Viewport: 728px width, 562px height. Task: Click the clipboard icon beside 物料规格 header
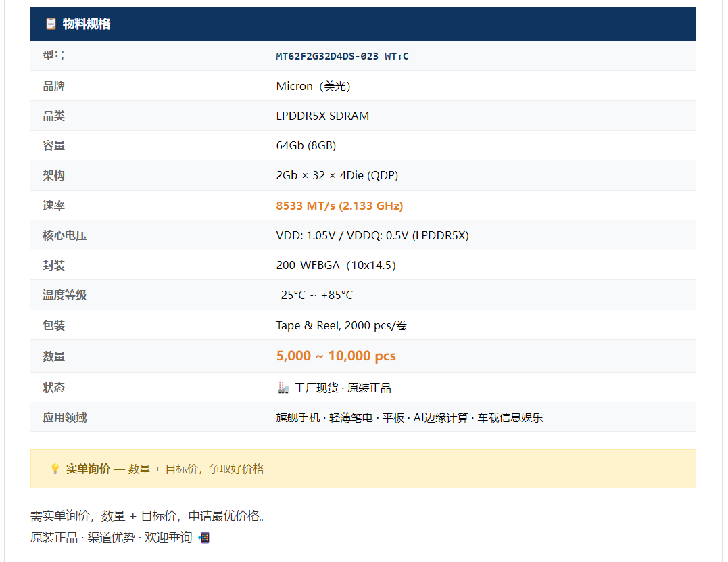coord(51,24)
